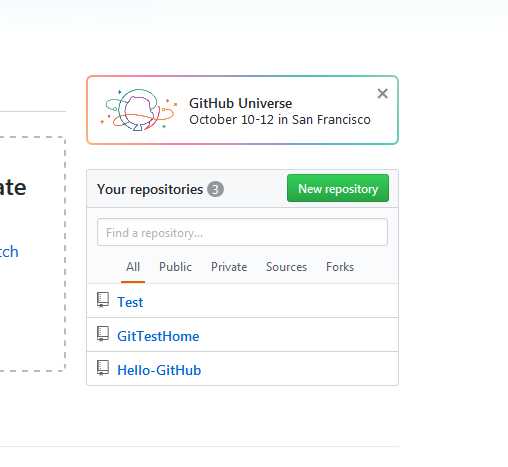Viewport: 508px width, 467px height.
Task: Click the October 10-12 San Francisco text
Action: [280, 120]
